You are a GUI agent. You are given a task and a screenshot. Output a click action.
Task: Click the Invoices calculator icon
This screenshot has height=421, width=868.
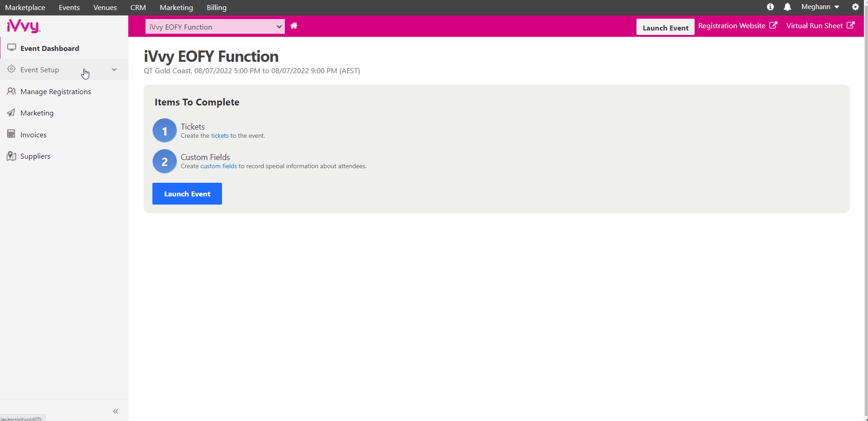11,134
